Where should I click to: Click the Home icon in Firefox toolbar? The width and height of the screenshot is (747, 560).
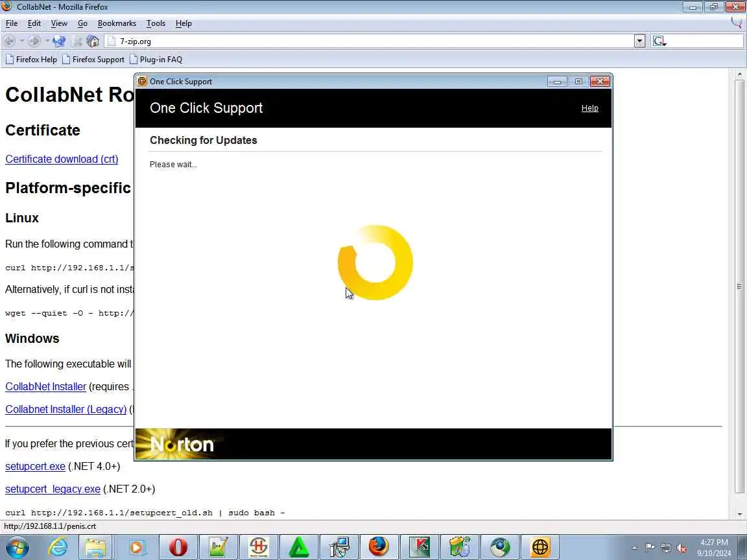click(93, 41)
